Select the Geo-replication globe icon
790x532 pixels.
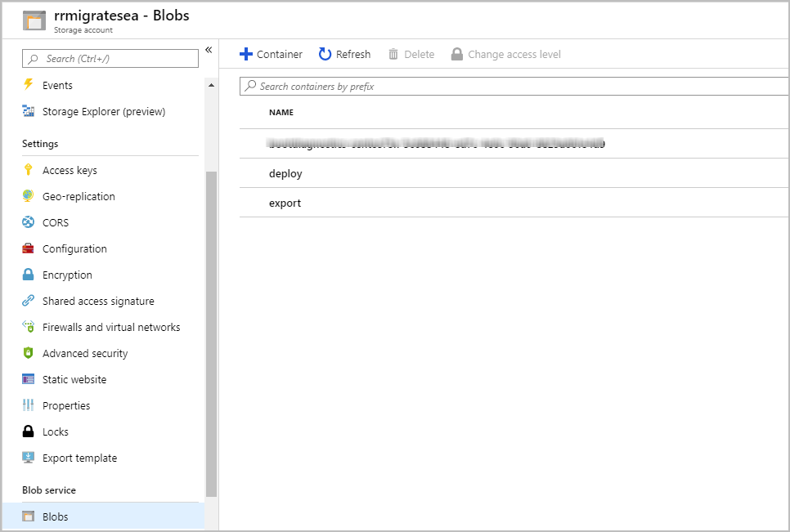[x=29, y=196]
